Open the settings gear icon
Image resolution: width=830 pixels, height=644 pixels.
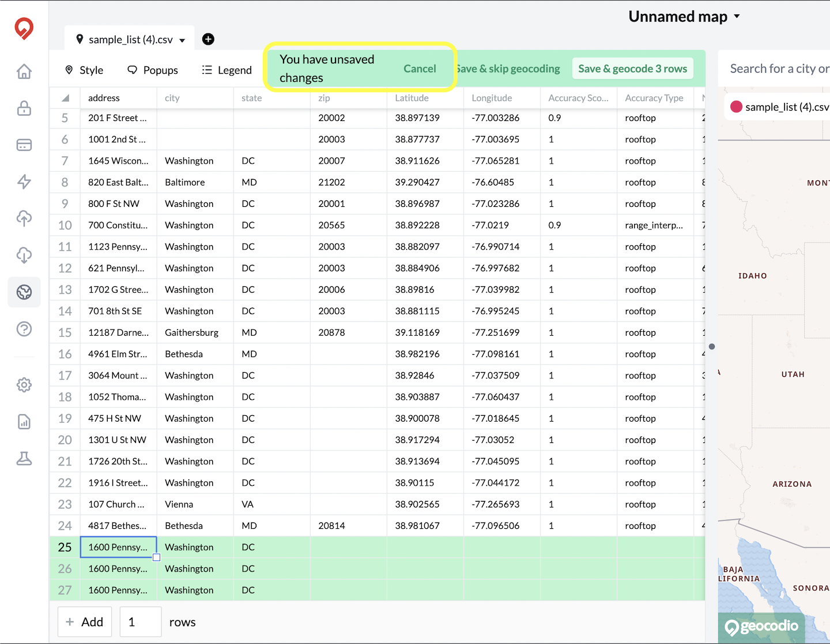pyautogui.click(x=24, y=384)
